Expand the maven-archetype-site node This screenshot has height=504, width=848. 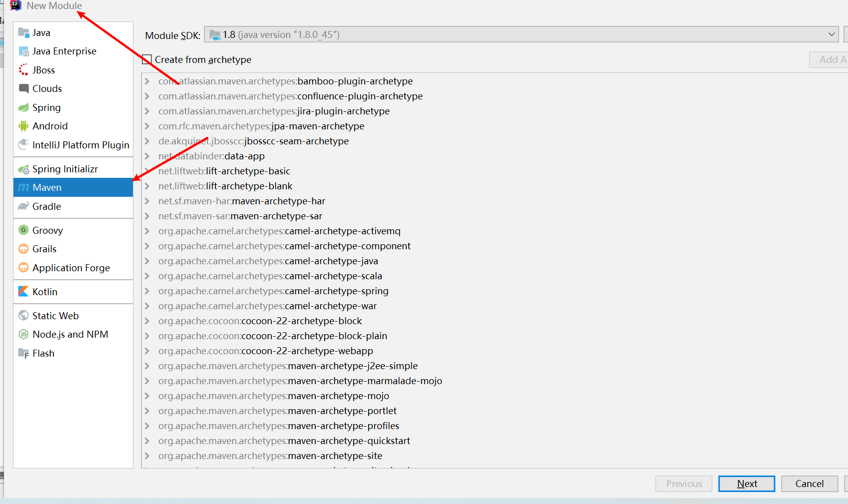pos(147,456)
